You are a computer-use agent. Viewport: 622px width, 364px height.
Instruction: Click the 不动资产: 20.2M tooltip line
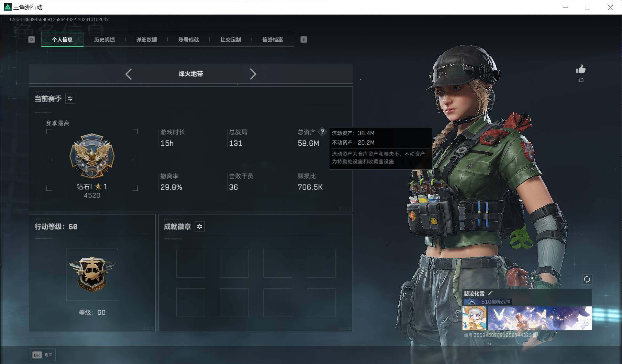[353, 142]
